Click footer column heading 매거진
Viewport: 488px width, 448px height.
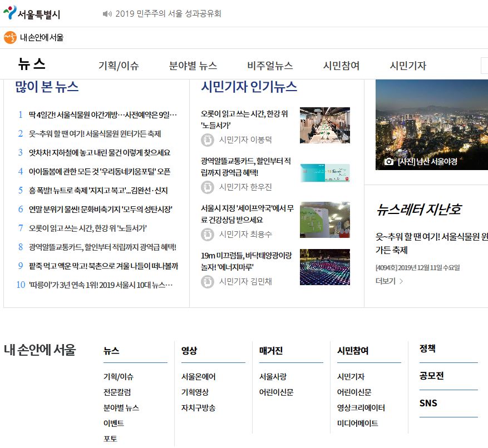click(x=271, y=351)
